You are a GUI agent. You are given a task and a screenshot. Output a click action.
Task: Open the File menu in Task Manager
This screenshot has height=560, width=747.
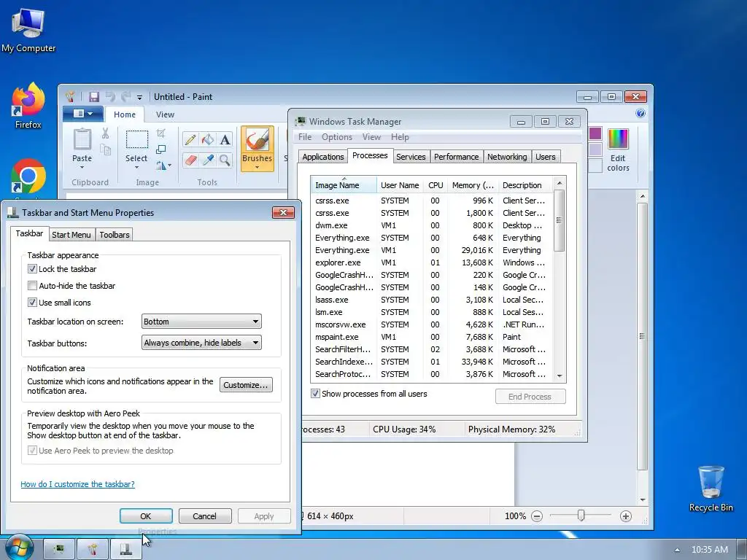click(305, 137)
